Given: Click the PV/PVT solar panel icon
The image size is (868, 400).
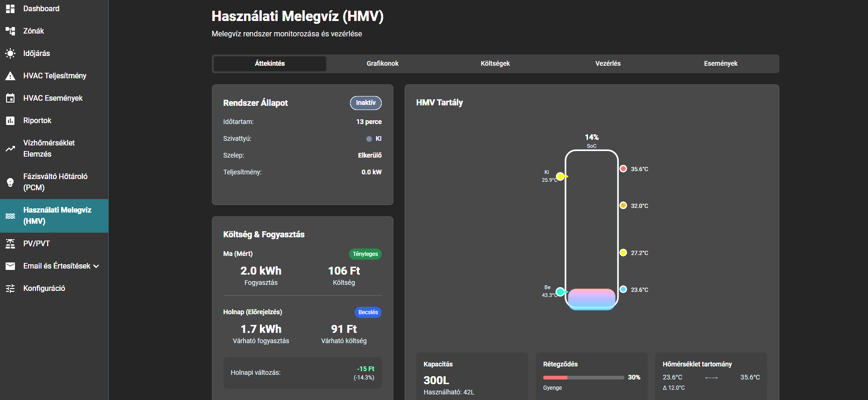Looking at the screenshot, I should point(10,243).
